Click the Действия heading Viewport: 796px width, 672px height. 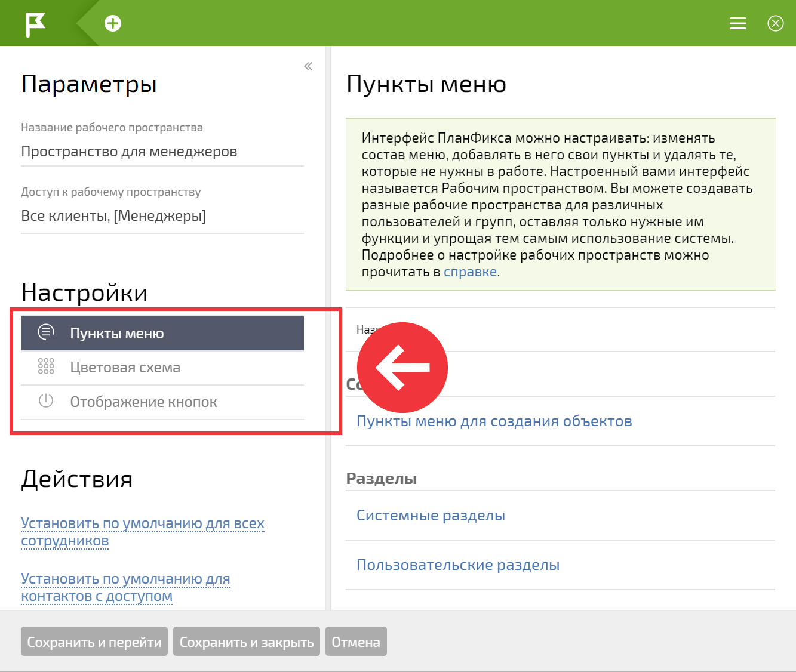pyautogui.click(x=77, y=479)
